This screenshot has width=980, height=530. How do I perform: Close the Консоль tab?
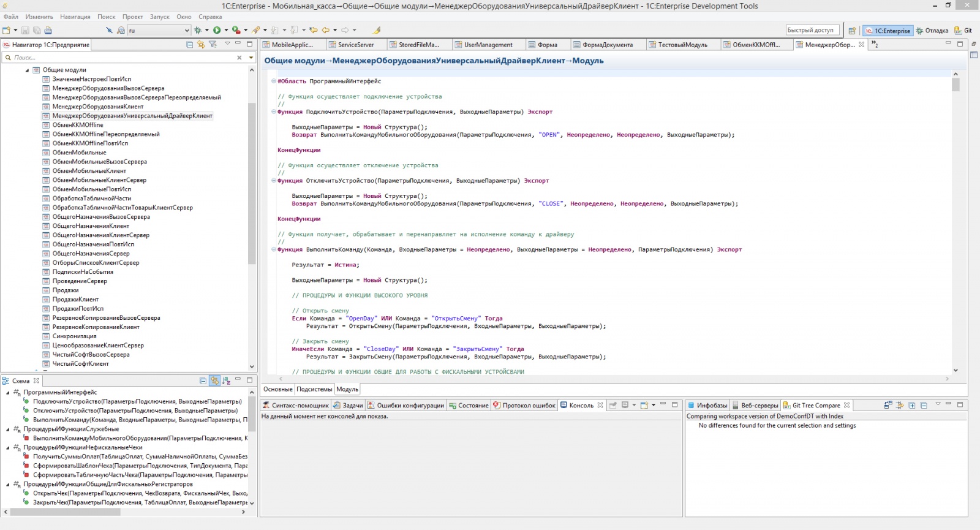(x=600, y=405)
